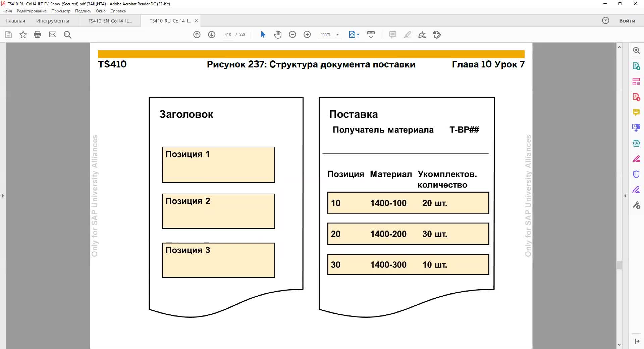Go to previous page arrow

coord(197,35)
